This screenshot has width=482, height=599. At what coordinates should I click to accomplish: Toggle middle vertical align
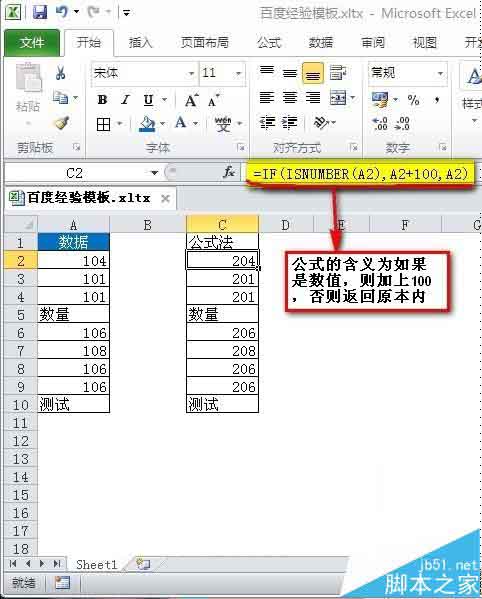click(290, 72)
